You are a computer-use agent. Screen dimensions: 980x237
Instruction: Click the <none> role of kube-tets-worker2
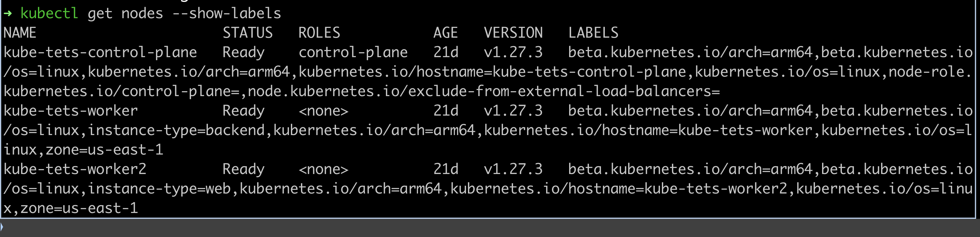click(323, 169)
